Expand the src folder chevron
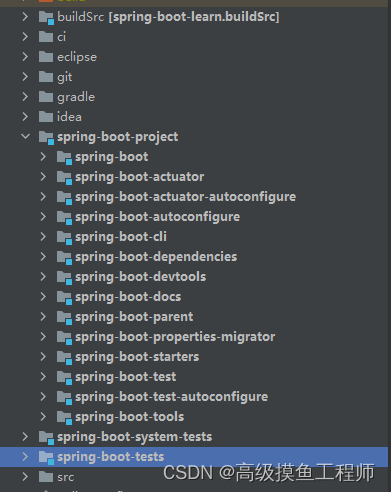 coord(25,477)
